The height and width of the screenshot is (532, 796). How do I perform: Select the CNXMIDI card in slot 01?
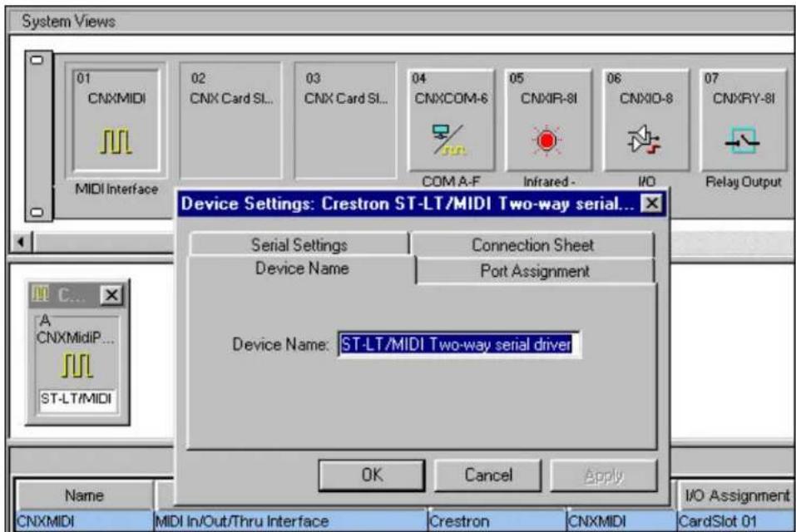(x=116, y=121)
